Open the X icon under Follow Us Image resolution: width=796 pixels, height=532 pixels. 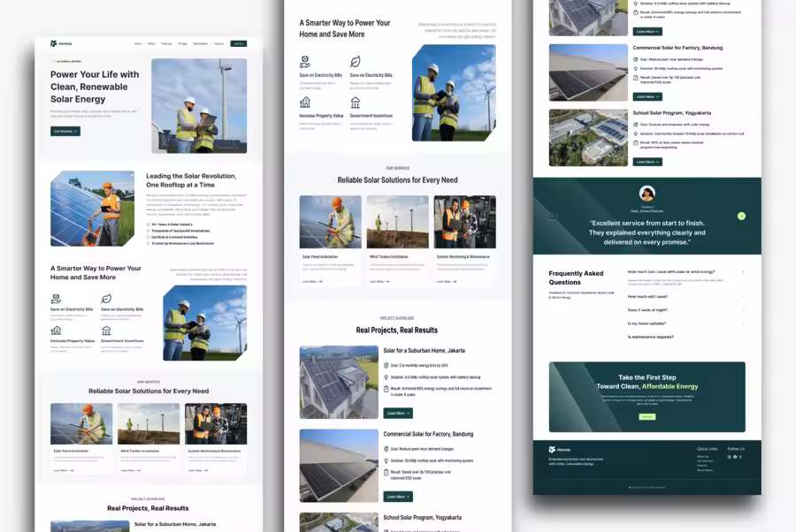coord(740,457)
